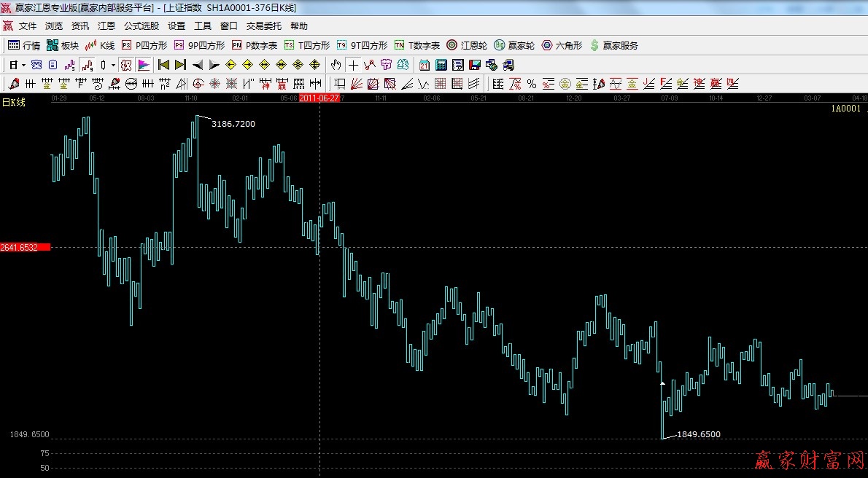Jump to first bar arrow icon
This screenshot has height=478, width=868.
pyautogui.click(x=164, y=65)
